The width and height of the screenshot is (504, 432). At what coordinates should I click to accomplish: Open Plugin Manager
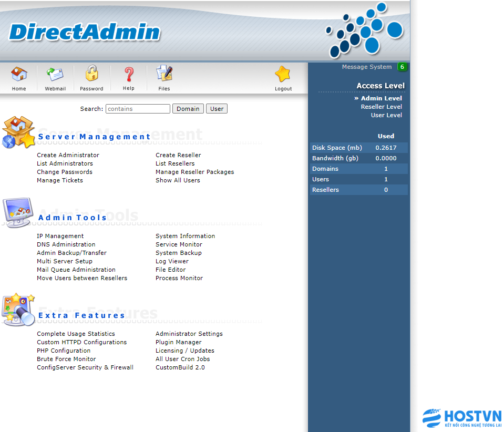point(179,342)
